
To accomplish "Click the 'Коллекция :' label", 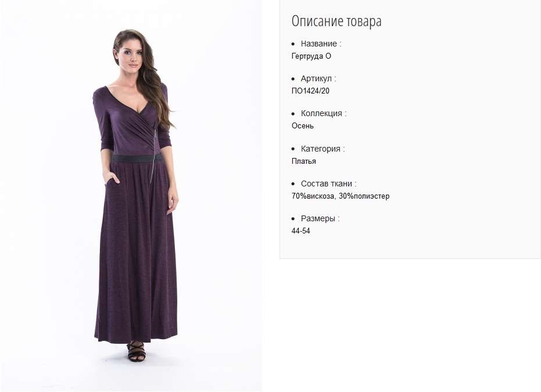I will click(x=324, y=113).
